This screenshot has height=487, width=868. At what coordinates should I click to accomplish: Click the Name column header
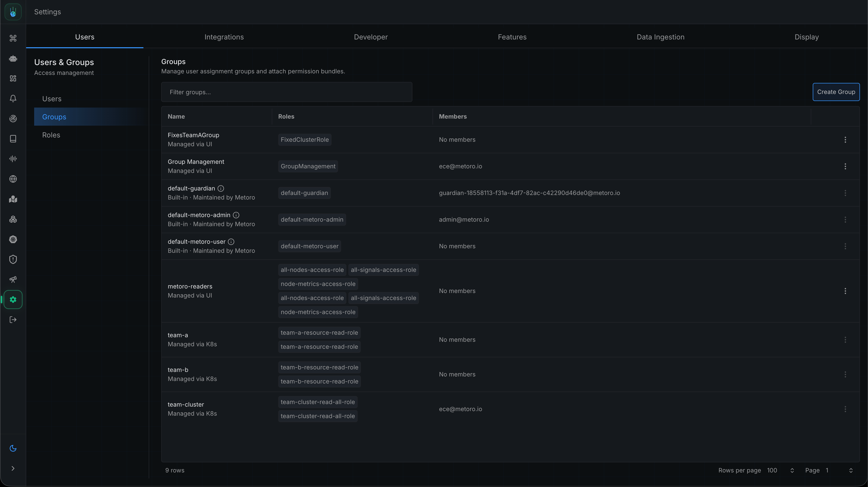(176, 116)
